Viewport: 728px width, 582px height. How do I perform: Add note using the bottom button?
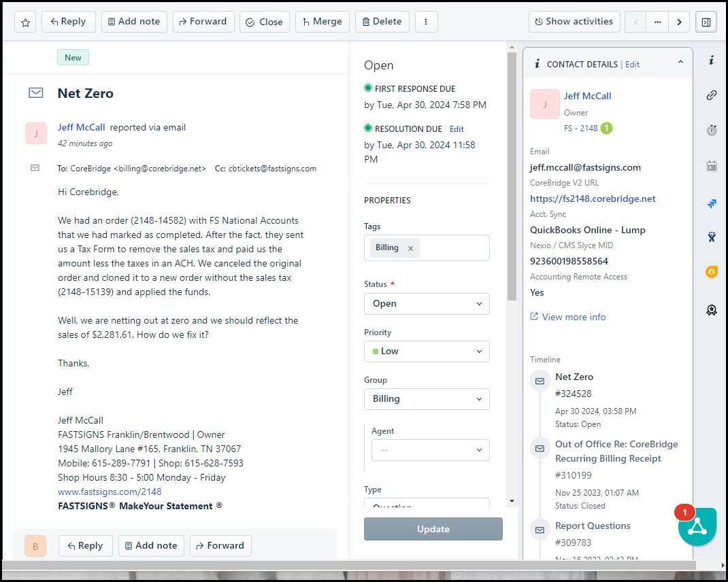point(151,546)
